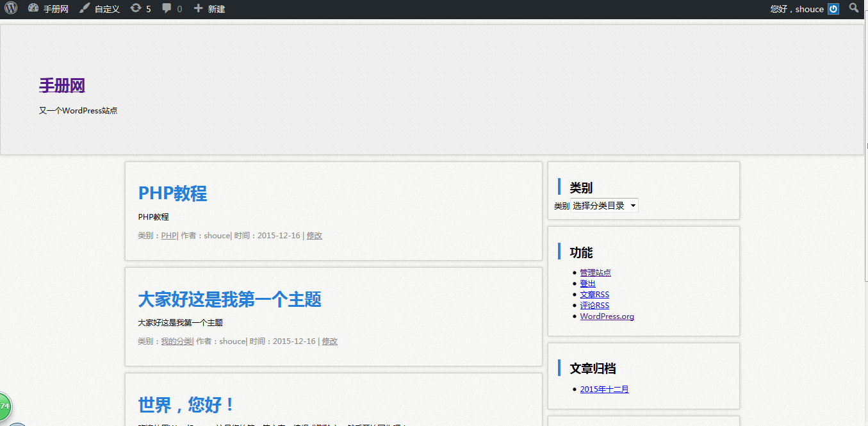The image size is (868, 426).
Task: Click the green 74 floating badge
Action: pos(4,406)
